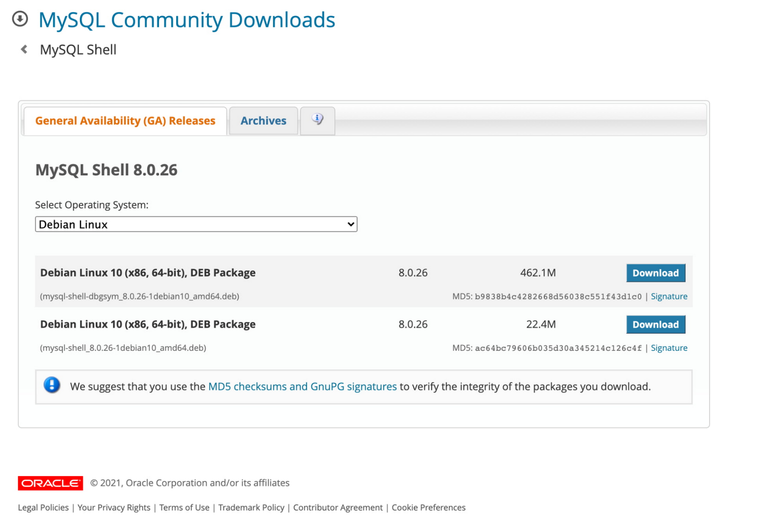783x532 pixels.
Task: Select General Availability (GA) Releases tab
Action: 125,120
